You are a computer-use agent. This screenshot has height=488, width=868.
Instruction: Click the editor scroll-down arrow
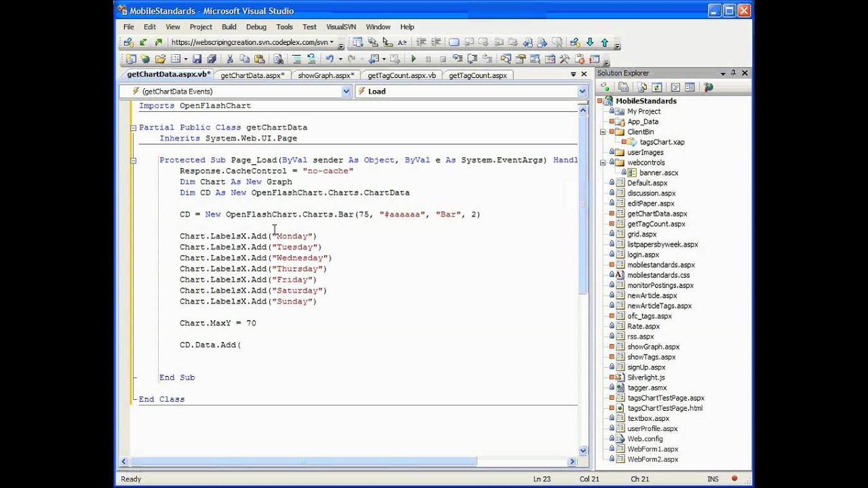(583, 450)
